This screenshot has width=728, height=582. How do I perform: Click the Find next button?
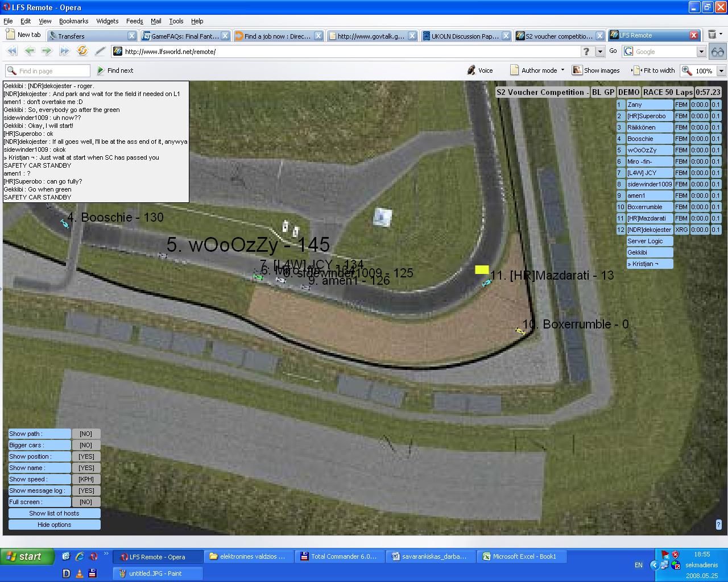coord(115,70)
